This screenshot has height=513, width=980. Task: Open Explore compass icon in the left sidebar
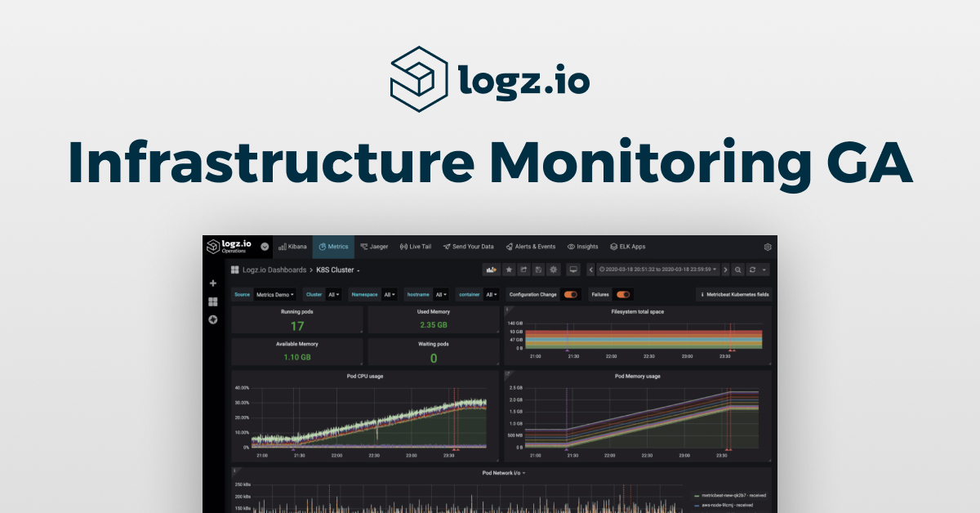pyautogui.click(x=213, y=319)
